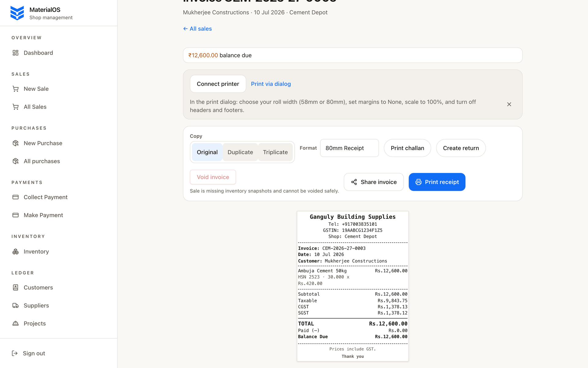Image resolution: width=588 pixels, height=368 pixels.
Task: Click the MaterialOS logo icon
Action: 17,13
